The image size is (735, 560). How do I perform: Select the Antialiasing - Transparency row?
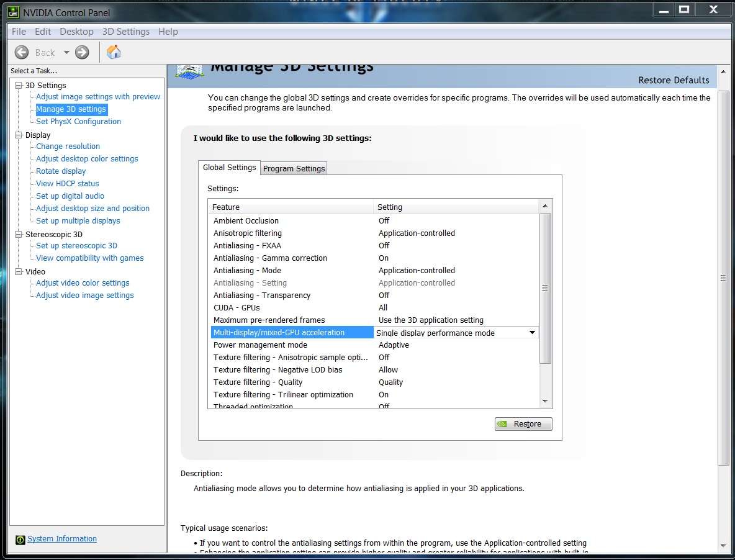(374, 296)
